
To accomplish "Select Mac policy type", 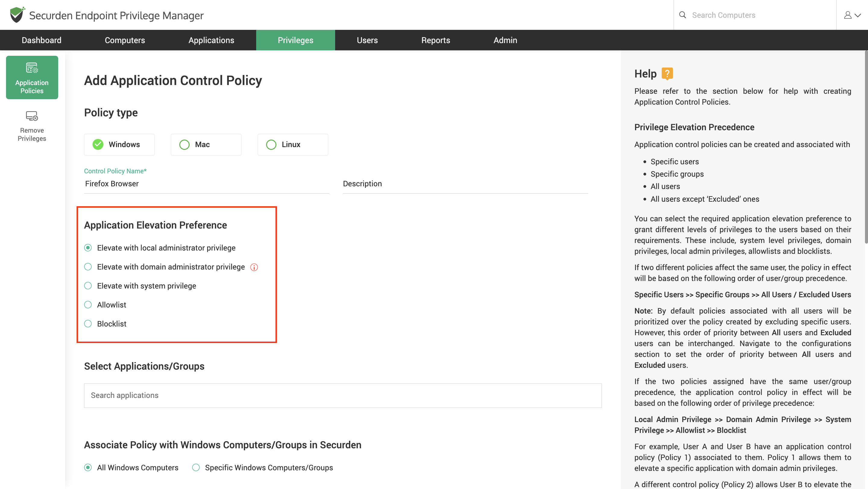I will click(206, 145).
